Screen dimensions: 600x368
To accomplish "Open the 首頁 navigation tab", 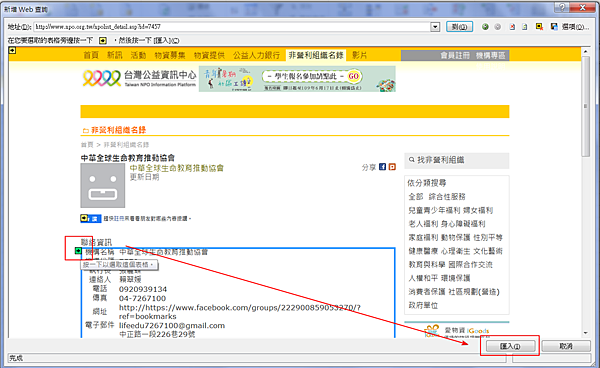I will 91,55.
